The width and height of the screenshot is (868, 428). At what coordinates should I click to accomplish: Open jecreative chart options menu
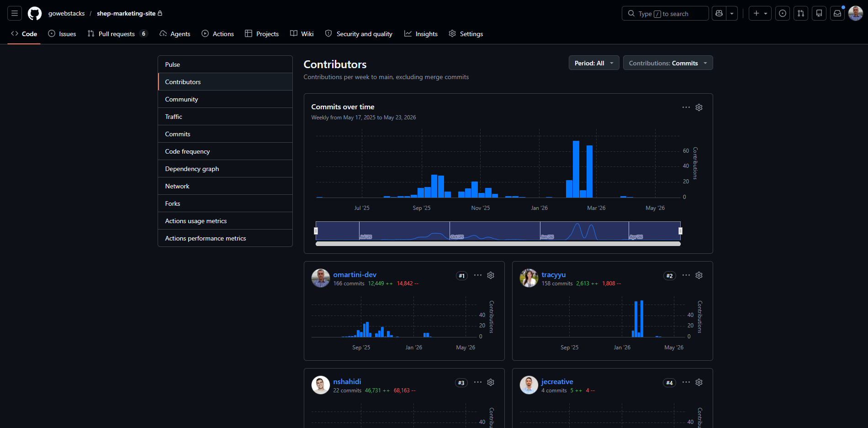tap(686, 382)
